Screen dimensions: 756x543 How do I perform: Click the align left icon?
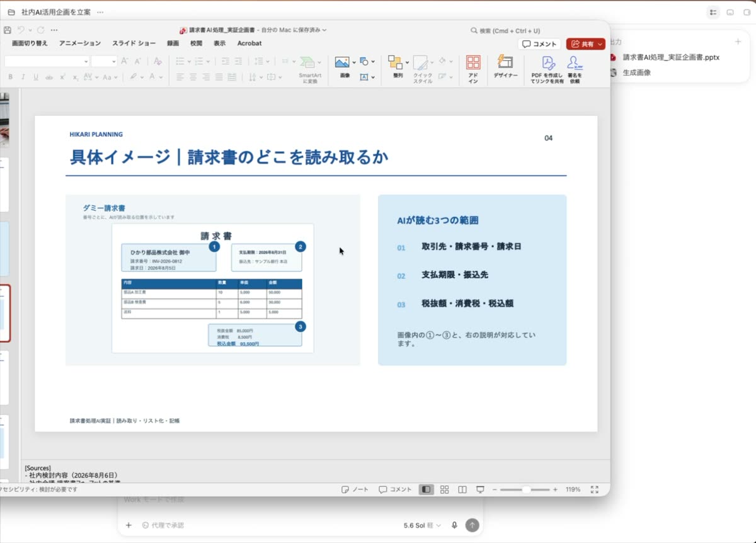(x=180, y=77)
